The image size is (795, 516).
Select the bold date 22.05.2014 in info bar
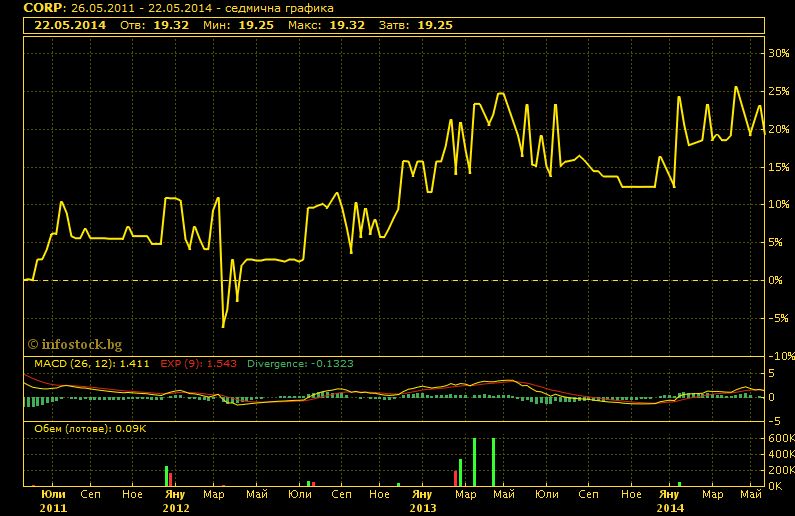[x=70, y=25]
